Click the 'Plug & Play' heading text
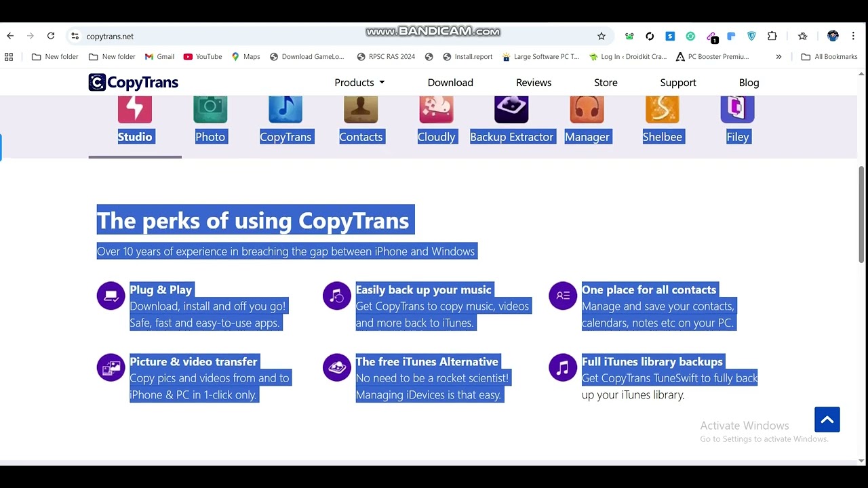The width and height of the screenshot is (868, 488). coord(161,290)
